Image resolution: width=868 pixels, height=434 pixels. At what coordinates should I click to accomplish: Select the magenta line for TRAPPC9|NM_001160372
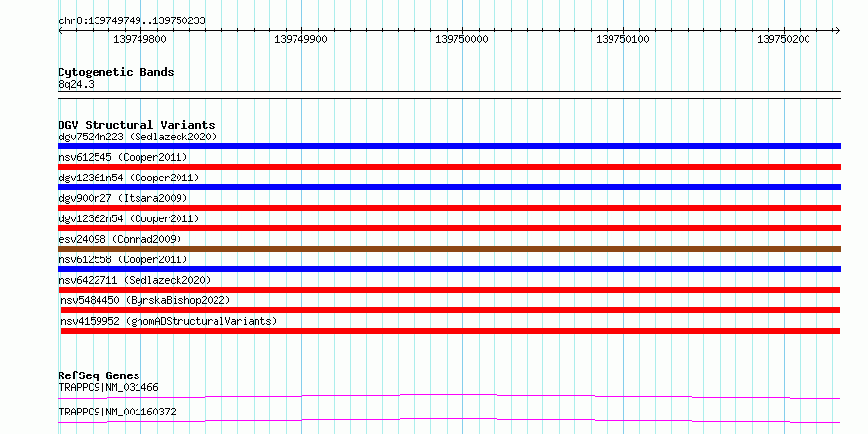click(449, 420)
